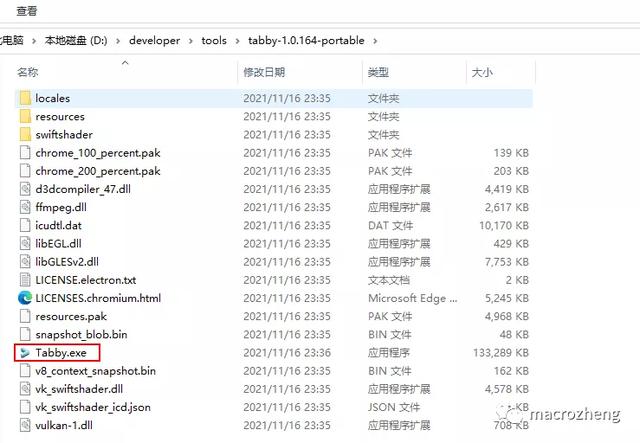
Task: Click the DAT 文件 type cell
Action: [x=391, y=225]
